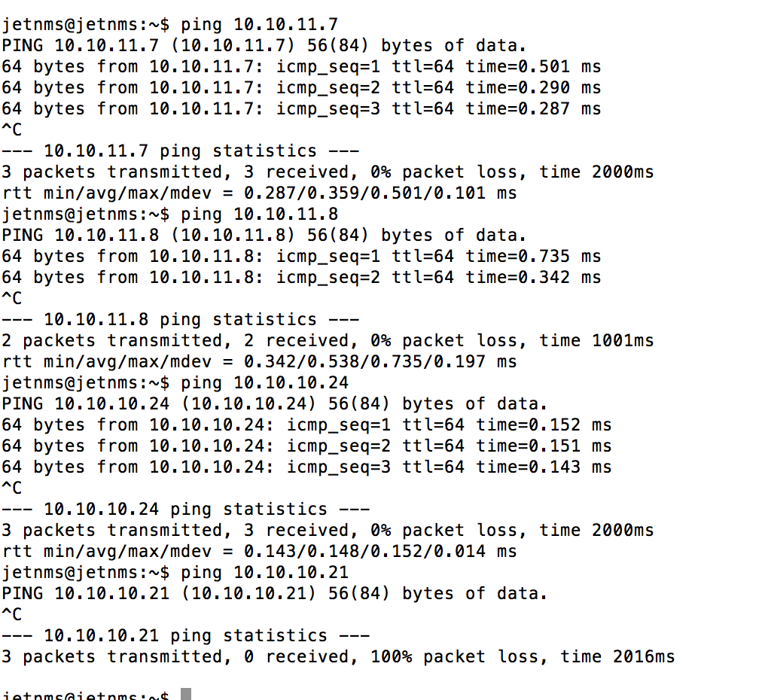
Task: Click the terminal cursor block at the prompt
Action: (186, 695)
